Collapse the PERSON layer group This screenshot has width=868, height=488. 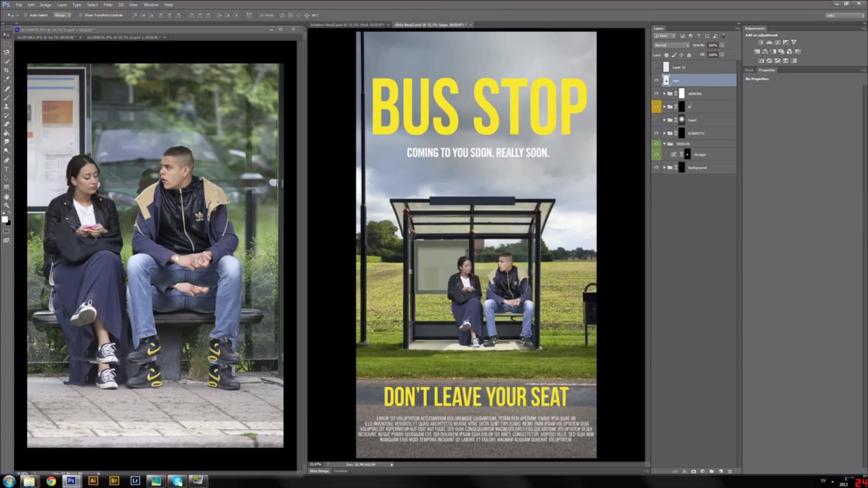[664, 144]
